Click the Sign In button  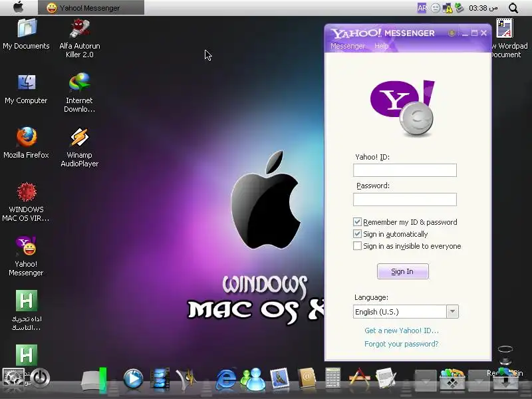(x=403, y=271)
